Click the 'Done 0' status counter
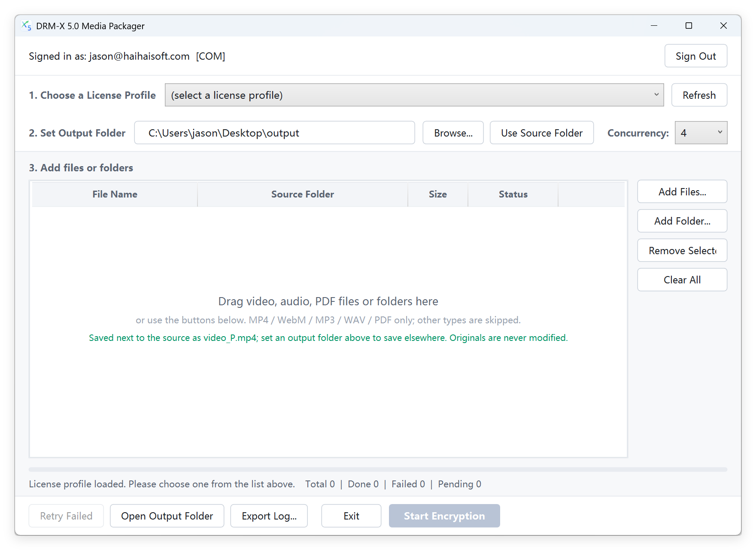Image resolution: width=756 pixels, height=550 pixels. (363, 484)
